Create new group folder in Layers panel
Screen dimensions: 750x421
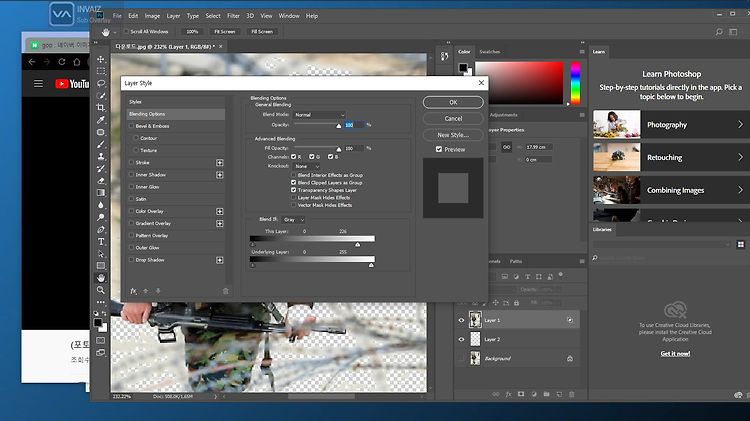546,394
